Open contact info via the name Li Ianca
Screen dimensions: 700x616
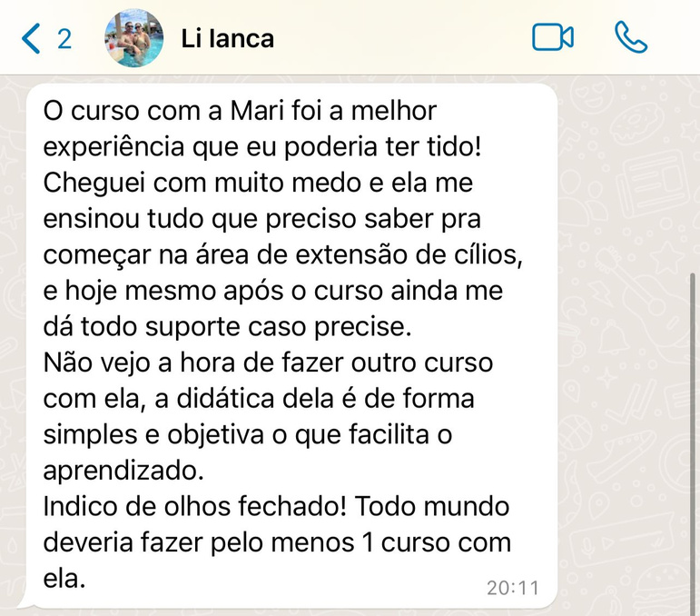pos(228,39)
